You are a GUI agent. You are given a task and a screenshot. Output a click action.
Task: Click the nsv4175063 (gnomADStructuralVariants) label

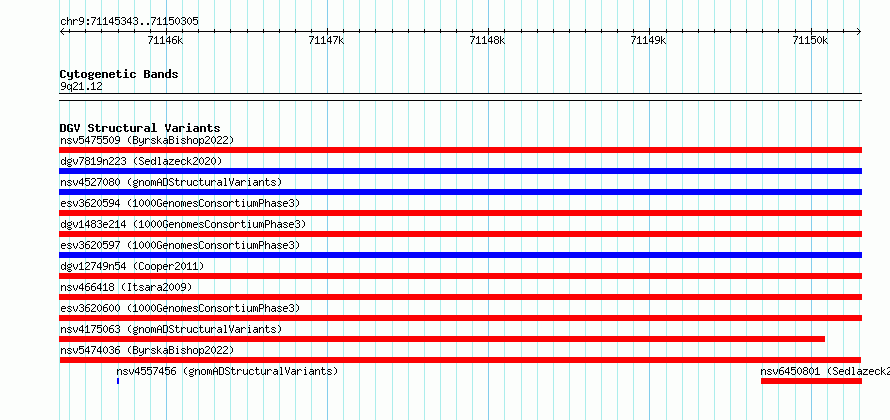click(x=171, y=329)
